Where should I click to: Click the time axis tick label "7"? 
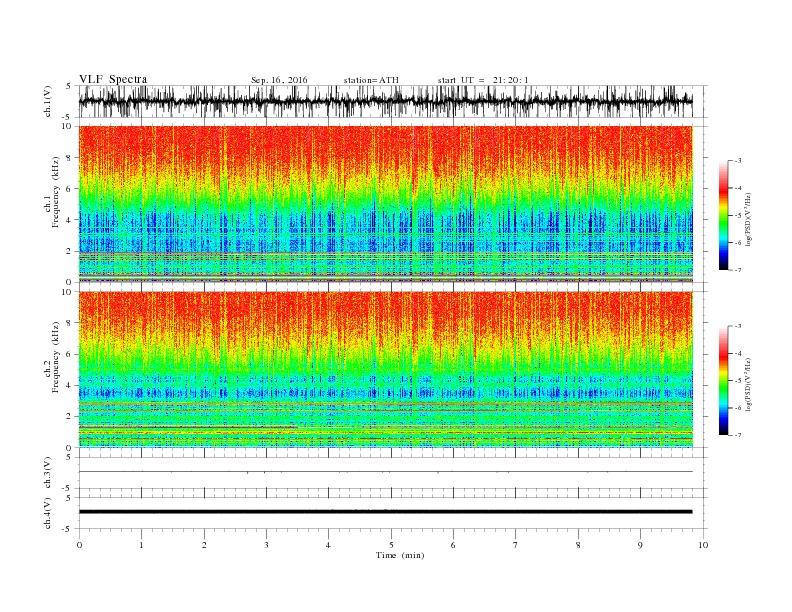516,545
